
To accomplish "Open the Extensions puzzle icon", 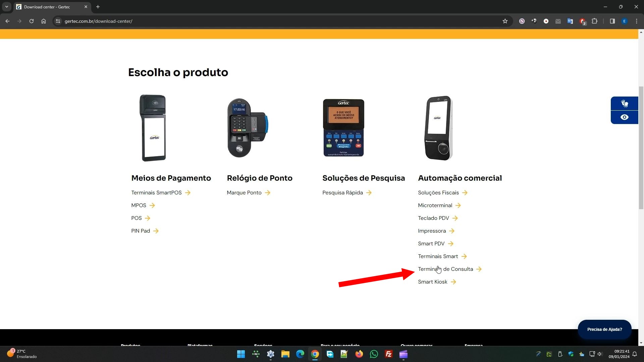I will coord(594,21).
